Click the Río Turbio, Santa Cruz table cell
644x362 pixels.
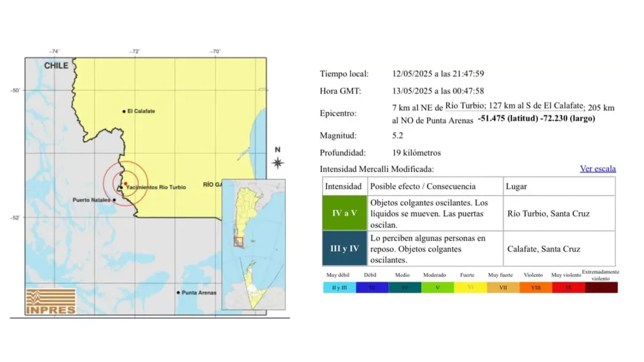(x=558, y=213)
